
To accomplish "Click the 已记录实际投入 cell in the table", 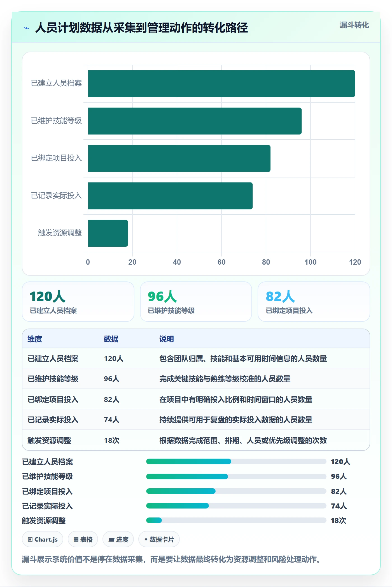I will coord(53,420).
